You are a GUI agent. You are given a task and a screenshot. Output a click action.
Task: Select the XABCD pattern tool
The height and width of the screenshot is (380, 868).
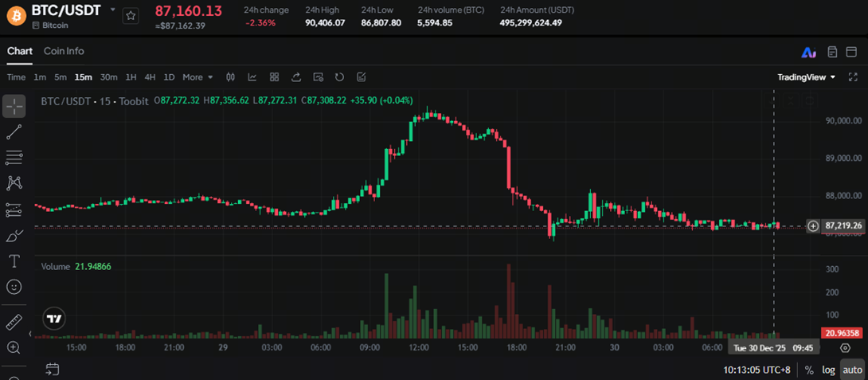[14, 182]
